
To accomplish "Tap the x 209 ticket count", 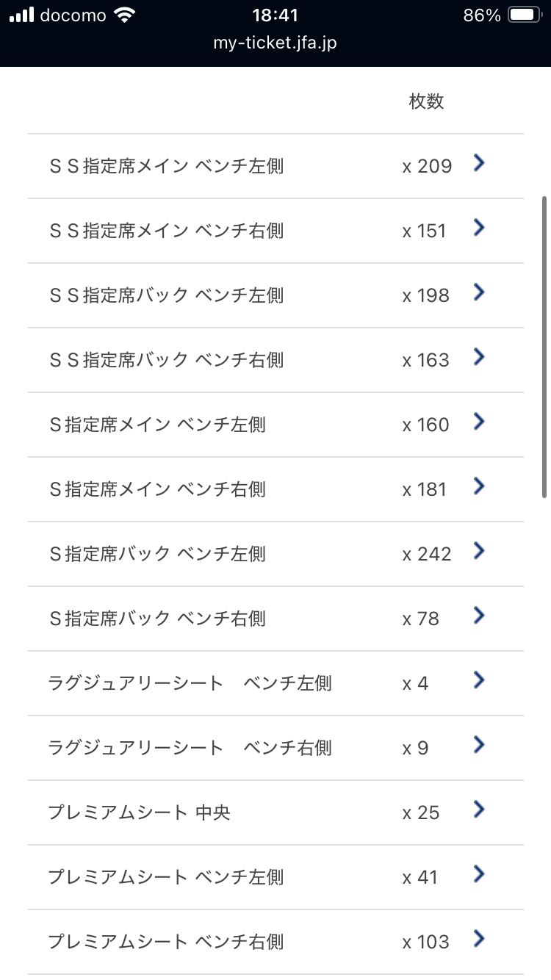I will 427,167.
